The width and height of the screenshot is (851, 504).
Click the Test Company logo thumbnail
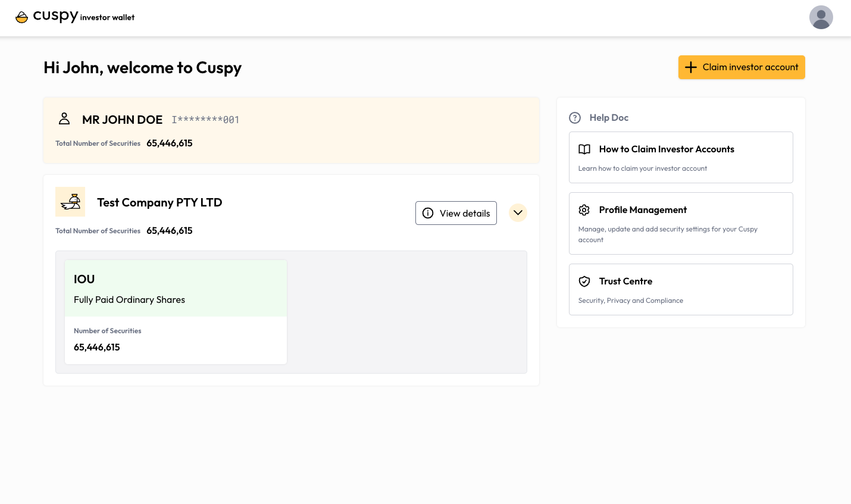pyautogui.click(x=70, y=202)
